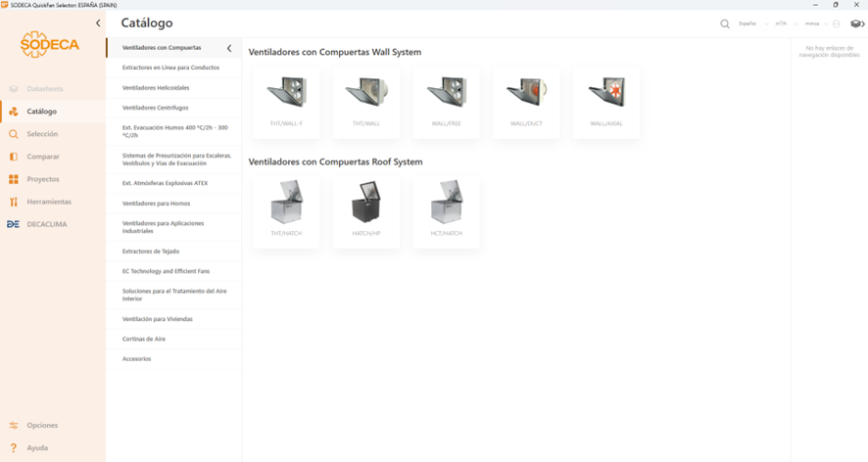
Task: Click the Opciones sliders icon
Action: [x=14, y=426]
